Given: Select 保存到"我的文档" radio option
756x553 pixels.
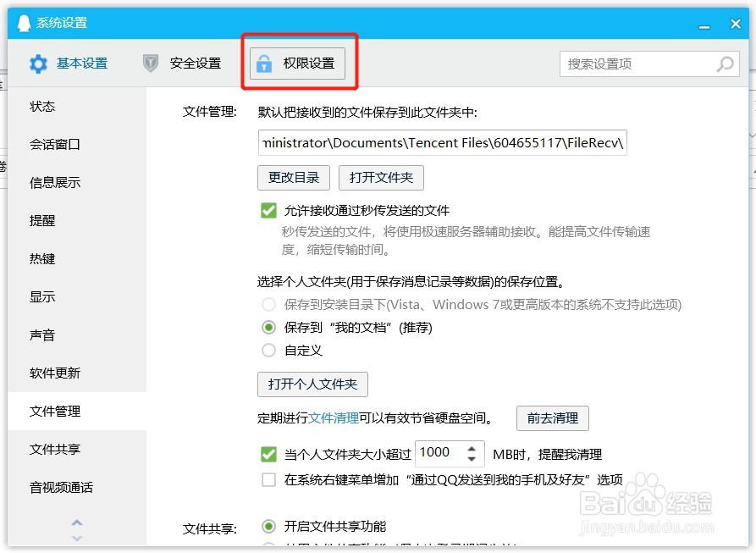Looking at the screenshot, I should [x=269, y=328].
